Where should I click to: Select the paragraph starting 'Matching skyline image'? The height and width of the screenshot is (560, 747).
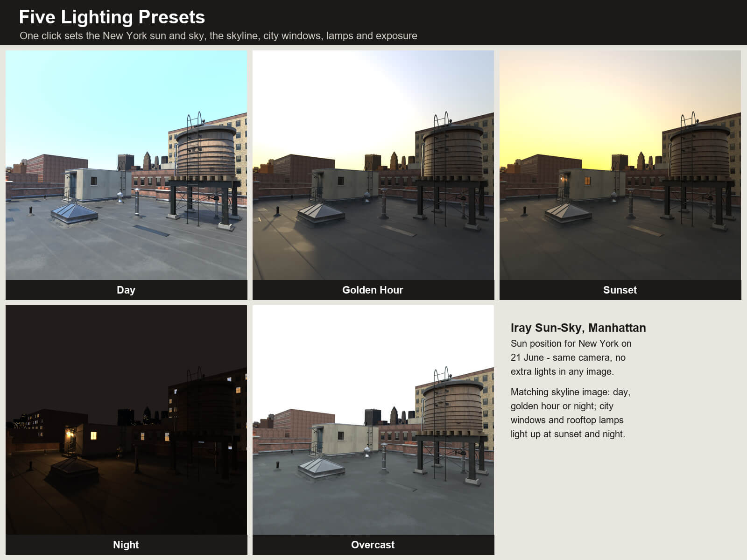coord(571,413)
